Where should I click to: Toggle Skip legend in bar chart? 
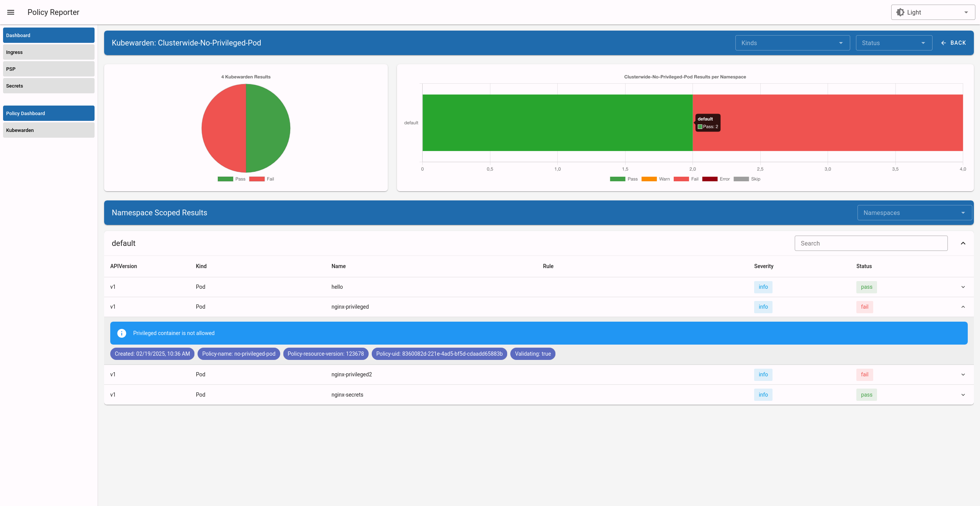tap(747, 179)
